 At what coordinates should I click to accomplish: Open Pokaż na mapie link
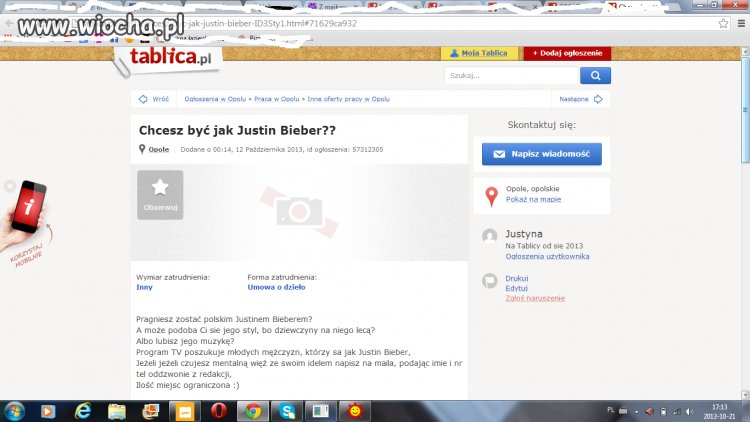pos(533,199)
